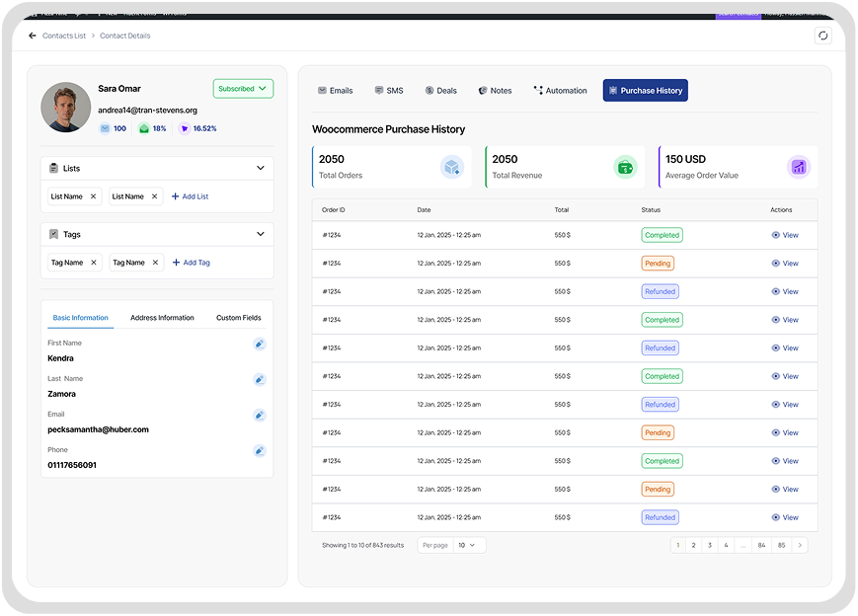Click the edit pencil next to First Name
Image resolution: width=858 pixels, height=616 pixels.
[x=259, y=345]
